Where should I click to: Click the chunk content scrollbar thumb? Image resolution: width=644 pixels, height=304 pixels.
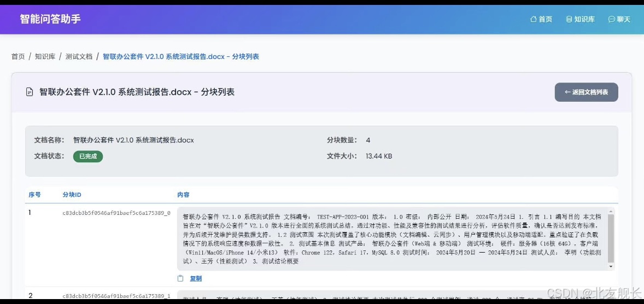(x=611, y=238)
